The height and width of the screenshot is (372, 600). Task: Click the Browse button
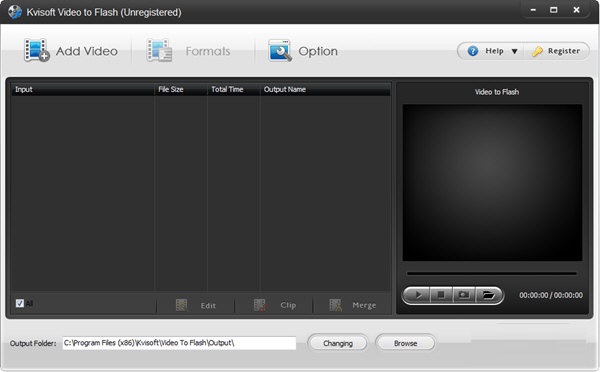[x=405, y=343]
